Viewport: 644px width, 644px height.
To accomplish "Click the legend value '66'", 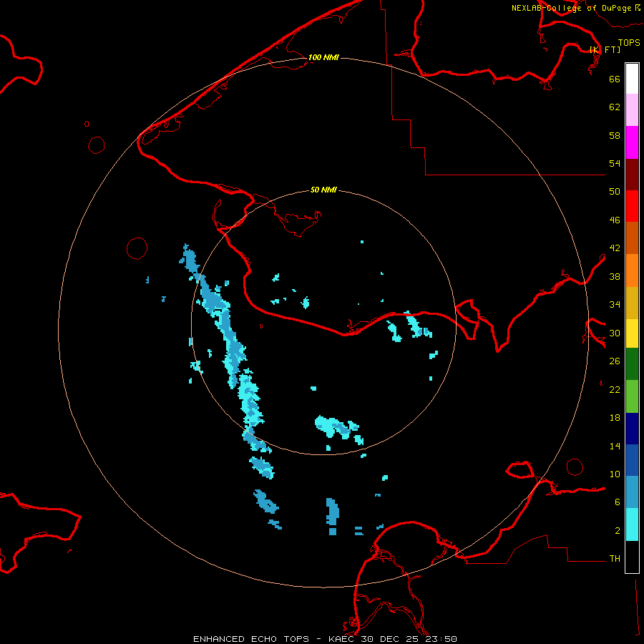I will click(615, 79).
